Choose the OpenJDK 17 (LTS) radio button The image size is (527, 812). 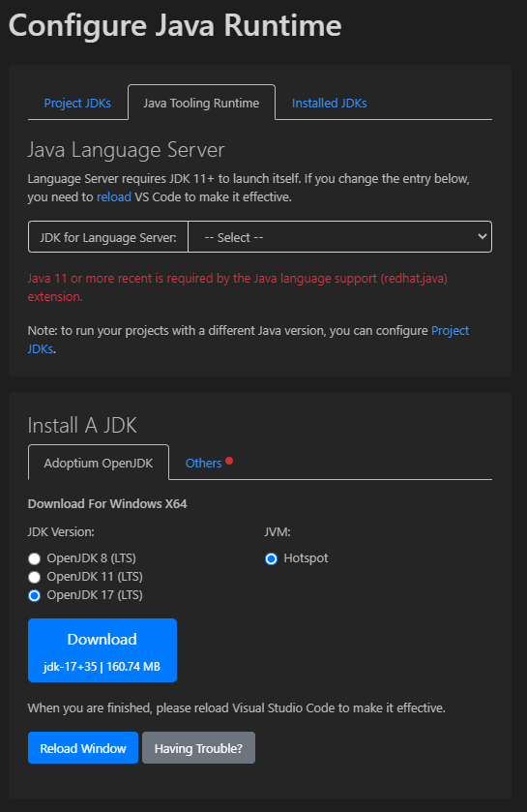point(34,595)
